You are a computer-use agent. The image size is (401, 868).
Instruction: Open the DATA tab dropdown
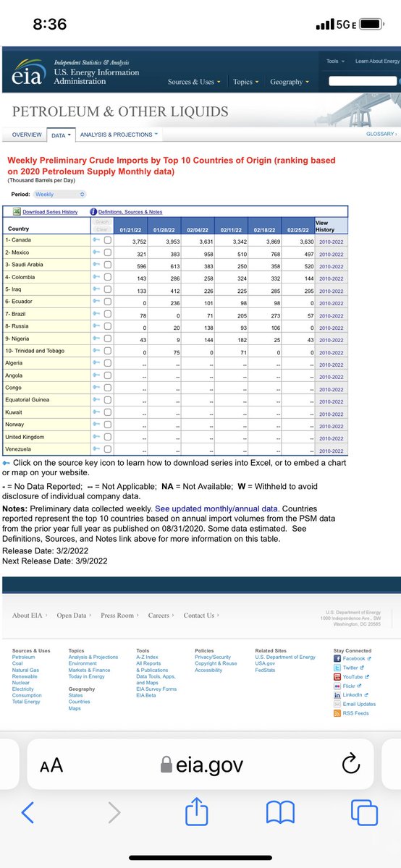61,135
